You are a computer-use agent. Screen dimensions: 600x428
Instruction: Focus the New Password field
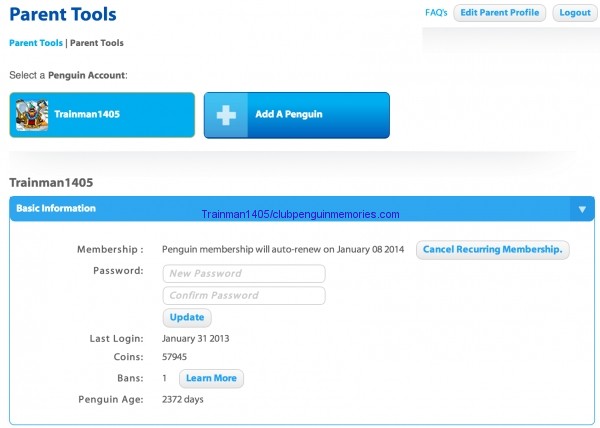pyautogui.click(x=243, y=273)
